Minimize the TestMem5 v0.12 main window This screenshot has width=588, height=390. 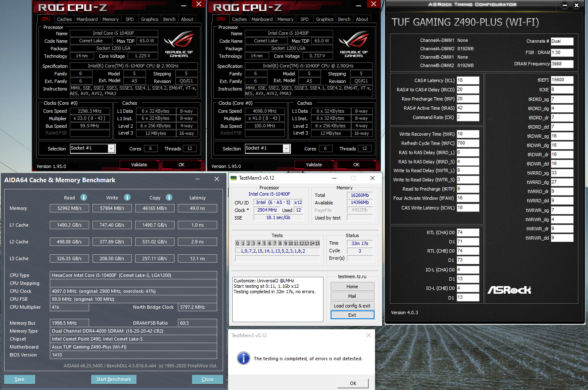click(x=334, y=178)
